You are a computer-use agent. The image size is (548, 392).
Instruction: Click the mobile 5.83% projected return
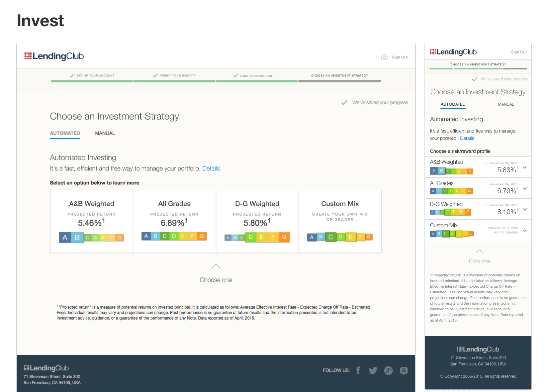507,170
